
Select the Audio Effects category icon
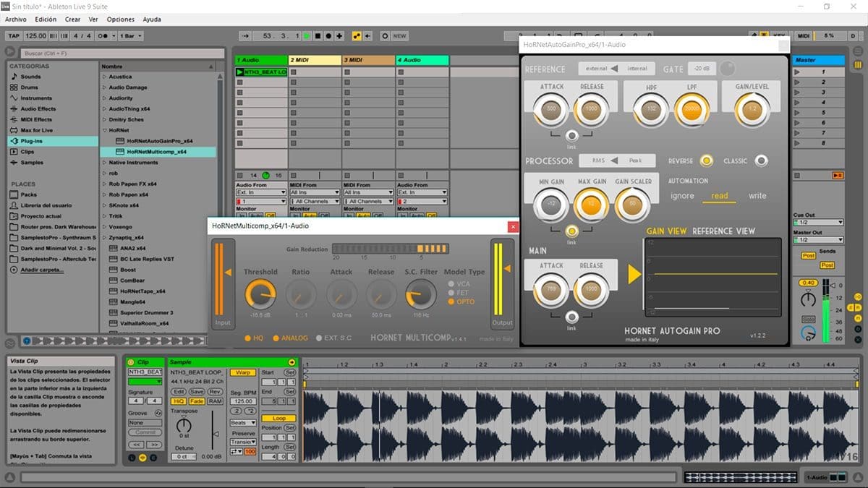coord(13,109)
